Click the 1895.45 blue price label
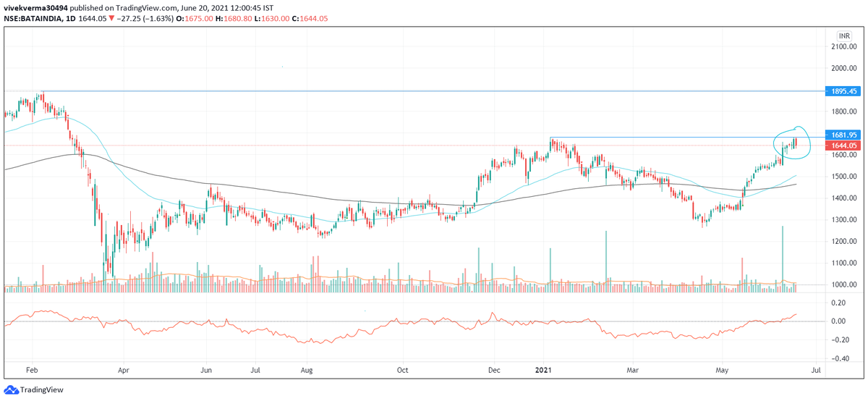 tap(843, 91)
